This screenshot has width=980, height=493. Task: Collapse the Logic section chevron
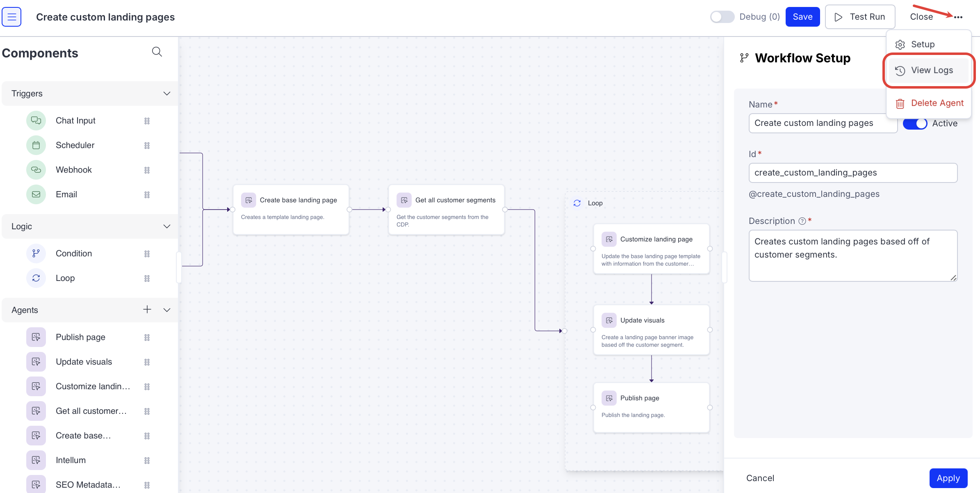click(167, 226)
